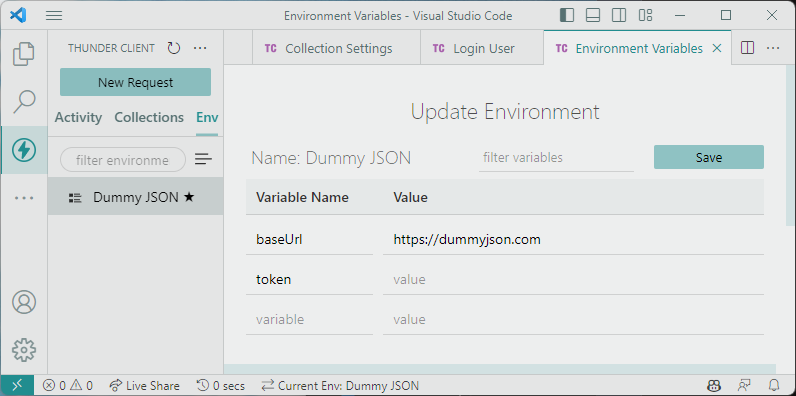Open the Copilot status icon

click(714, 386)
